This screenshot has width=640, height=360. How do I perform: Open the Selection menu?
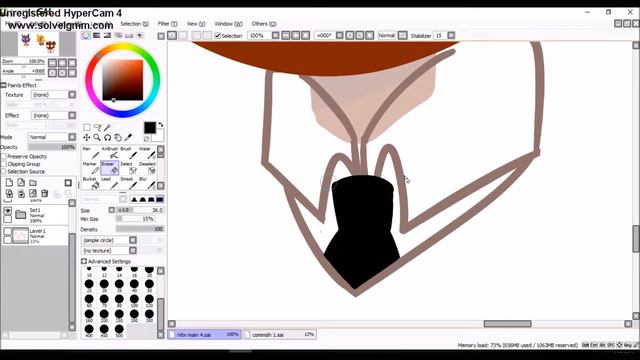point(134,24)
